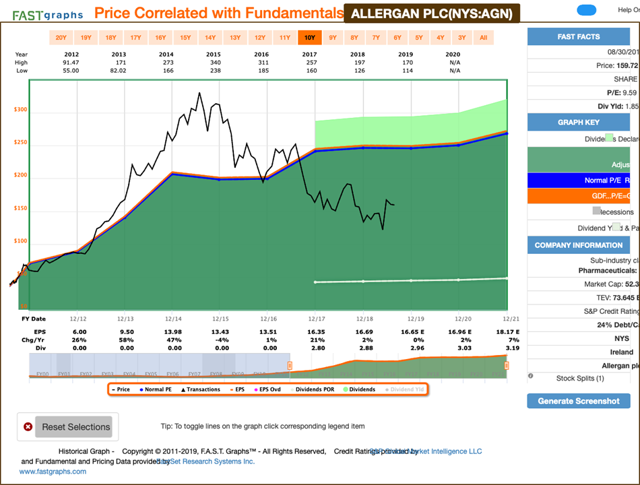Select the 15Y time range tab
This screenshot has width=640, height=485.
(x=185, y=38)
